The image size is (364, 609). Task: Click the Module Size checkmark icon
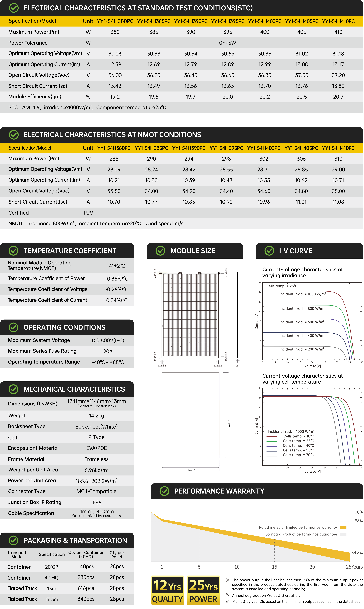click(160, 251)
